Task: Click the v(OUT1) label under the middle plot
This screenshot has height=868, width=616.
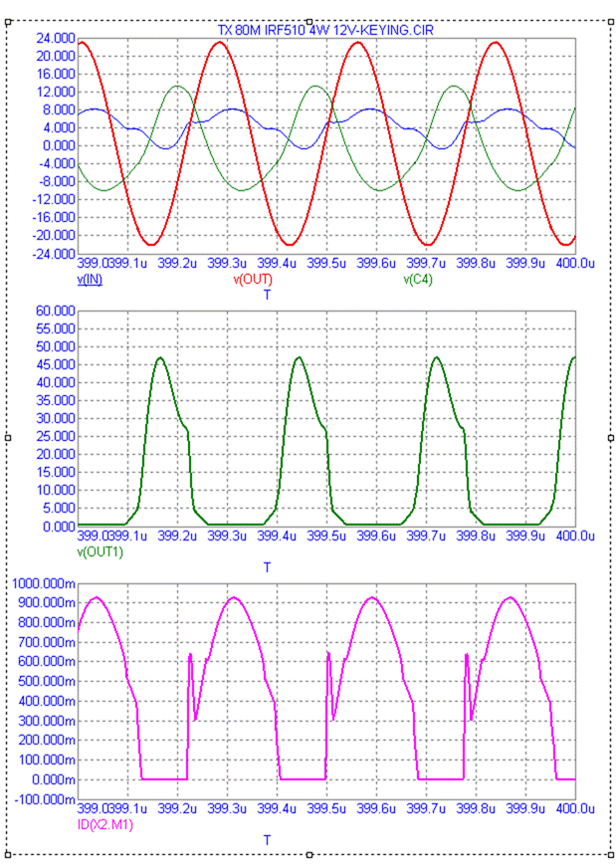Action: [100, 551]
